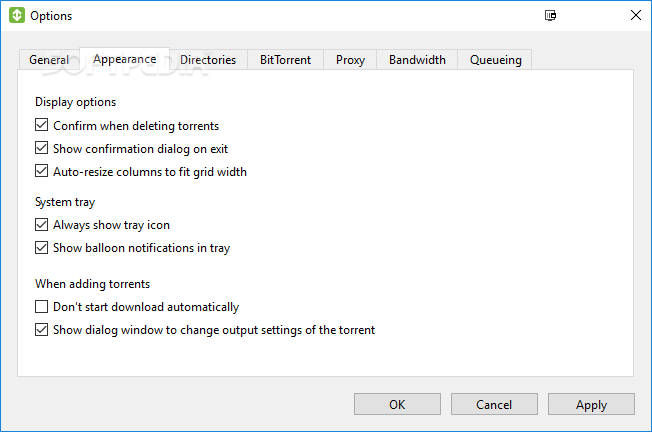Click the Apply button
Viewport: 652px width, 432px height.
pos(591,404)
